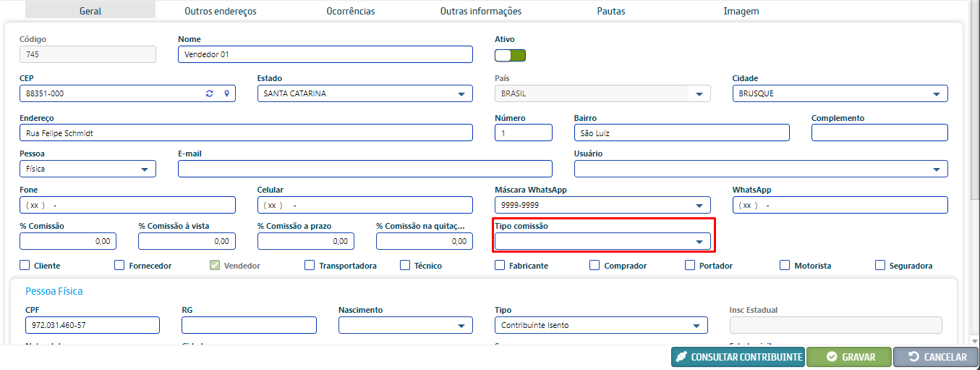This screenshot has height=370, width=980.
Task: Open the Ocorrências tab
Action: coord(351,11)
